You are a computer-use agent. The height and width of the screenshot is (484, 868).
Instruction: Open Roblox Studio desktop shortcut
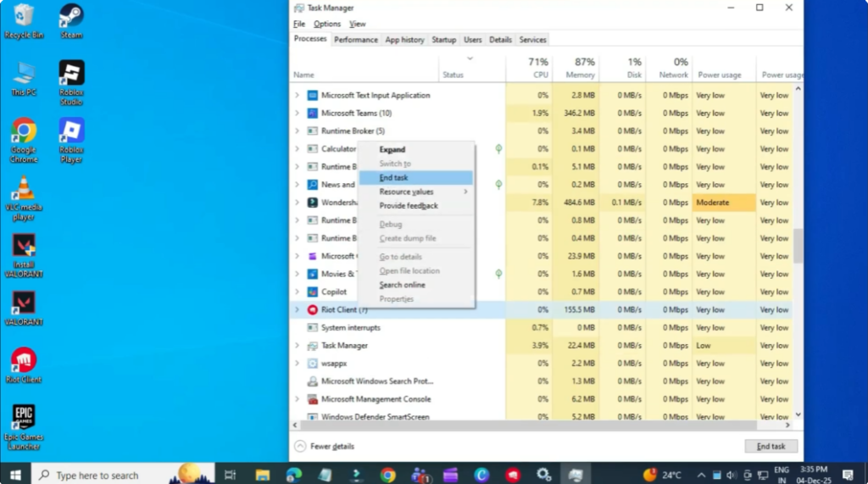click(71, 82)
